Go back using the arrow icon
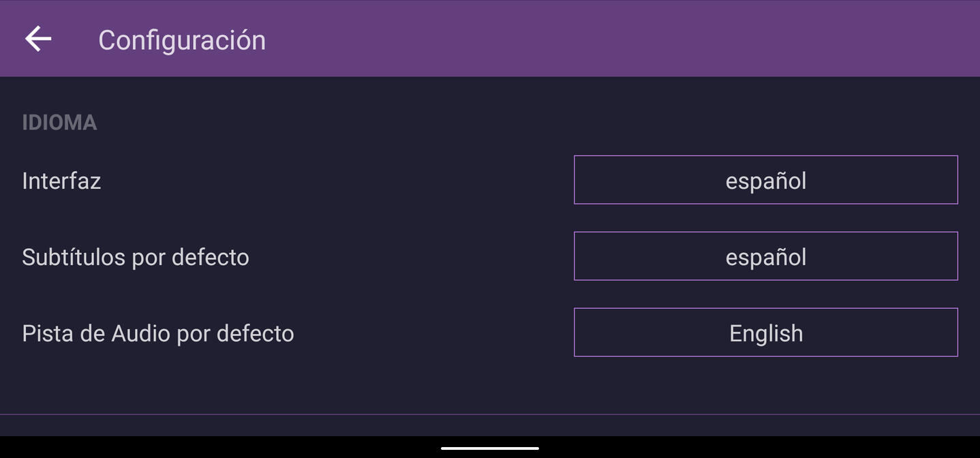This screenshot has height=458, width=980. coord(38,39)
